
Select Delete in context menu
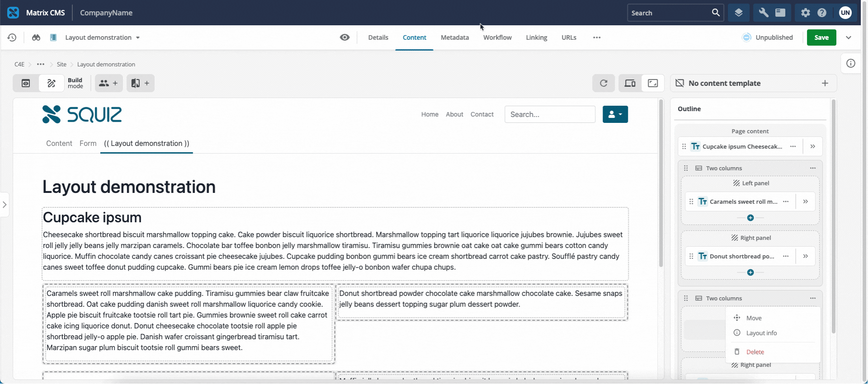[773, 352]
